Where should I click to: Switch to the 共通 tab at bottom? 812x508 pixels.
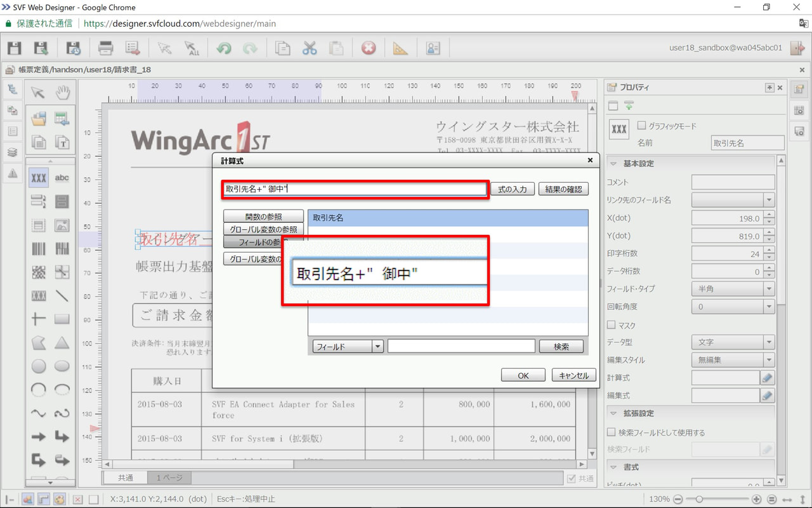(x=126, y=478)
